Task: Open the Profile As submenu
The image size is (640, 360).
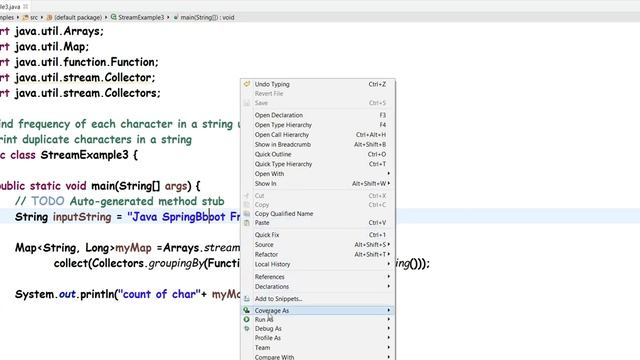Action: click(318, 338)
